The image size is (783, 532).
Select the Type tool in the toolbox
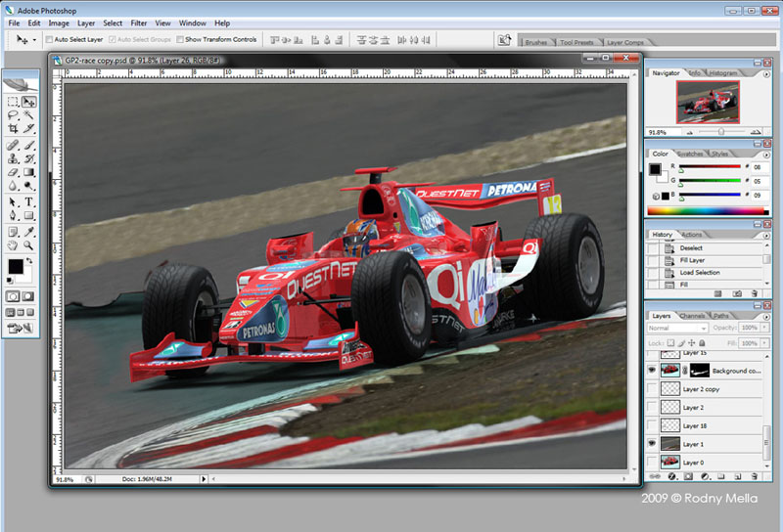29,201
